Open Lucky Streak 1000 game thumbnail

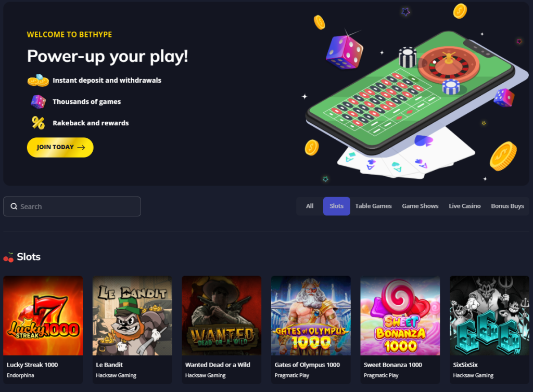(43, 316)
